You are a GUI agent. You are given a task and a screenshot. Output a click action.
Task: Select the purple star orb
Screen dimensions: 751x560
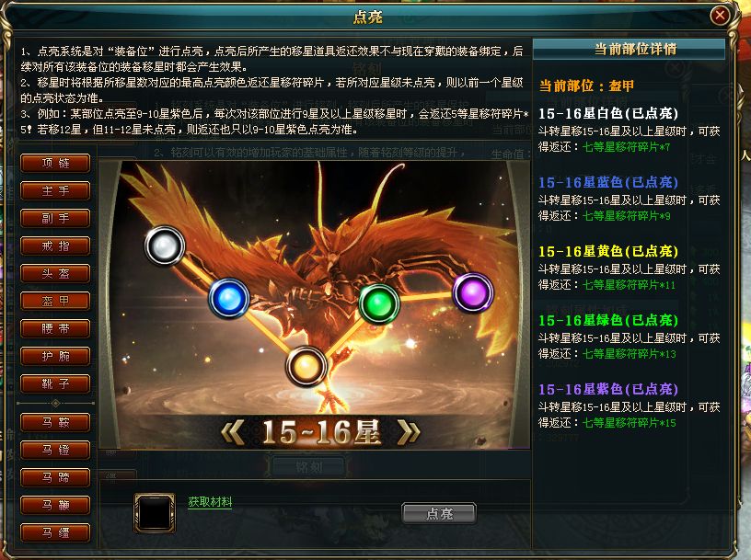coord(473,292)
